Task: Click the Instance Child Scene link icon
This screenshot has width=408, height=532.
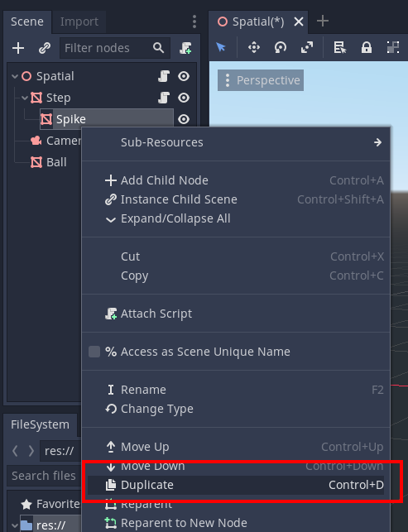Action: [45, 48]
